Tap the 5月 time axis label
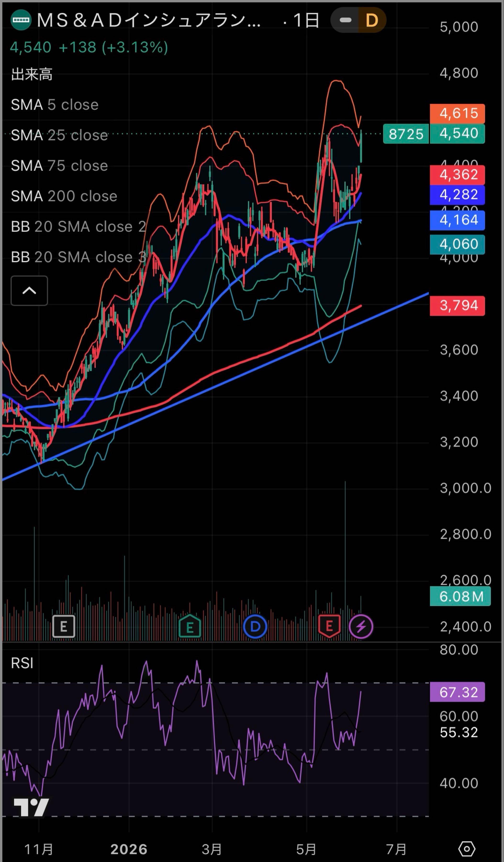Screen dimensions: 504x862 coord(306,849)
